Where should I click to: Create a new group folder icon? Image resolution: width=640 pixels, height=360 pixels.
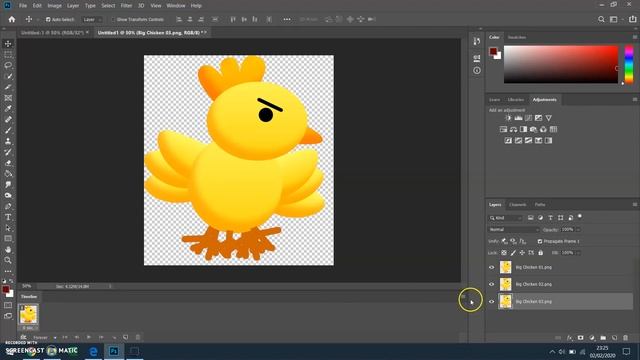(603, 338)
